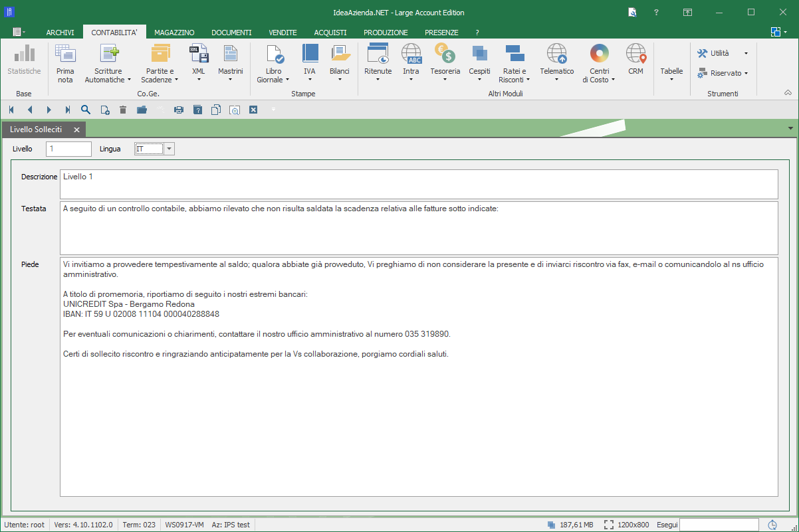Screen dimensions: 799x532
Task: Click the ribbon display options icon
Action: click(688, 12)
